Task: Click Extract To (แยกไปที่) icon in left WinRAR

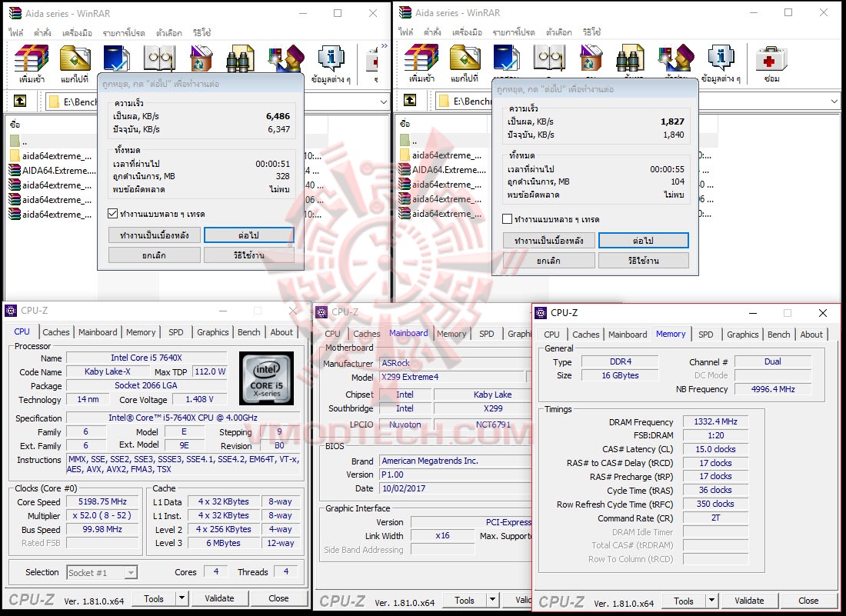Action: (75, 58)
